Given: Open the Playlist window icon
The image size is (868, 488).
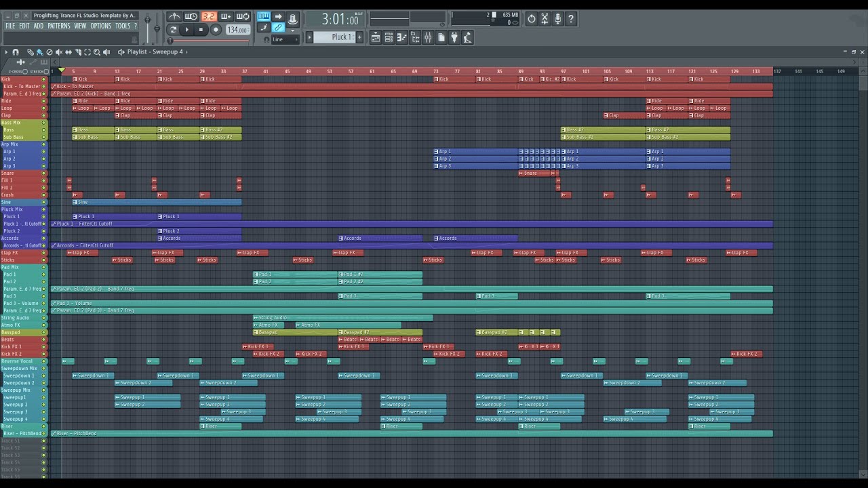Looking at the screenshot, I should 376,37.
